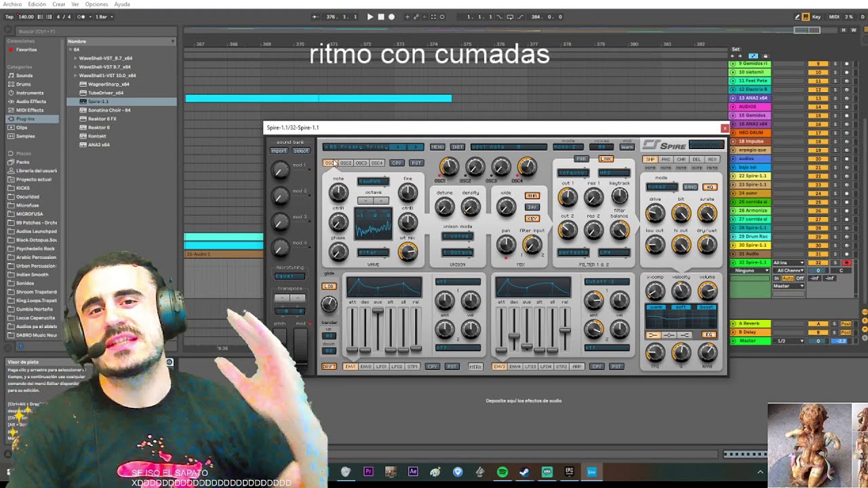
Task: Open the MTRX matrix button
Action: click(475, 367)
